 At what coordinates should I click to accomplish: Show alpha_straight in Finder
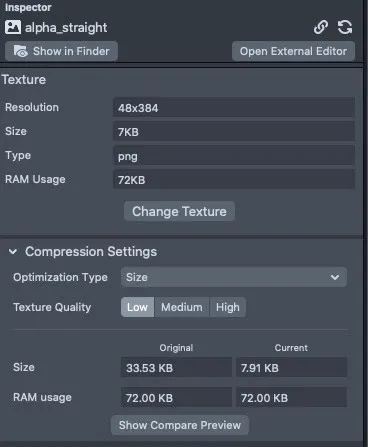pyautogui.click(x=61, y=51)
